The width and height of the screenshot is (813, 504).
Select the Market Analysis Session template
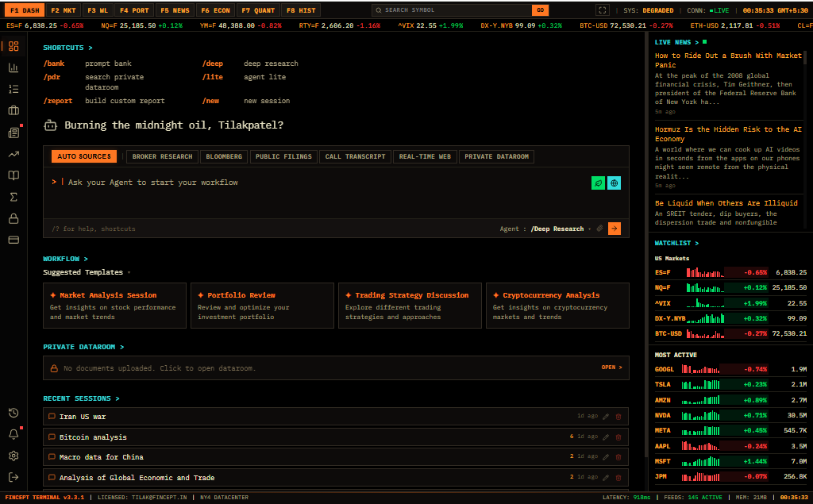(114, 306)
